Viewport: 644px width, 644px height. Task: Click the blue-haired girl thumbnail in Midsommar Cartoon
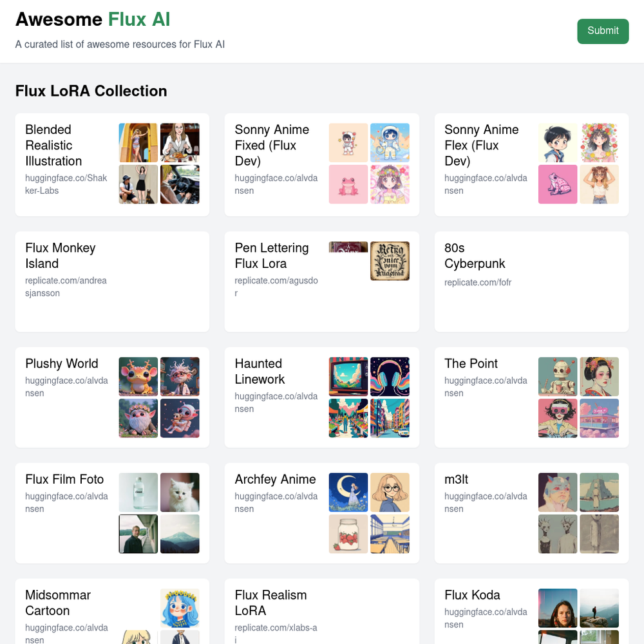tap(180, 609)
